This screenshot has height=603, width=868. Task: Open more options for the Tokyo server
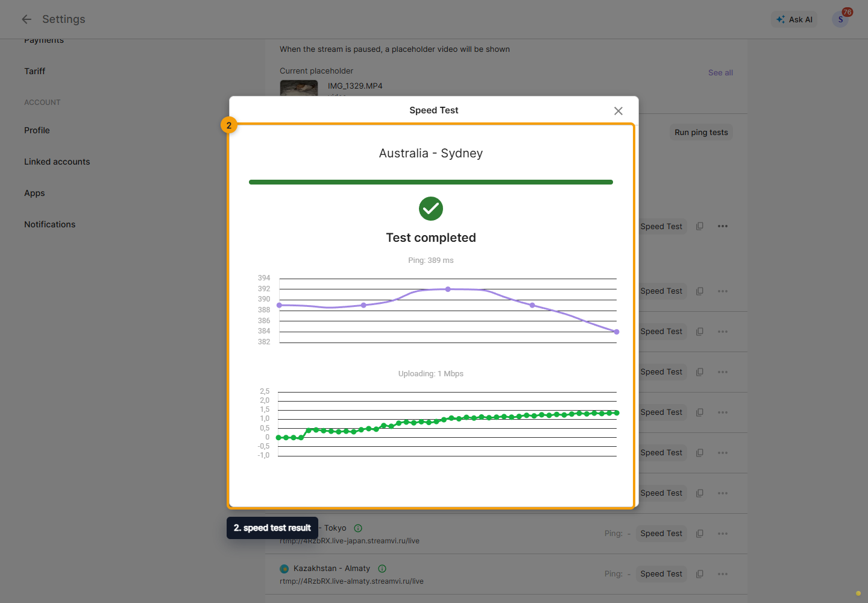click(723, 534)
